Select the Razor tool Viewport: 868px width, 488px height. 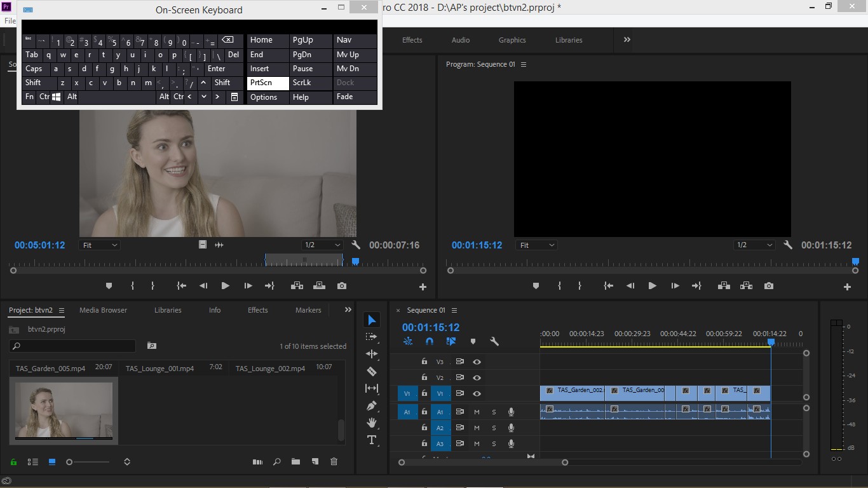tap(372, 371)
